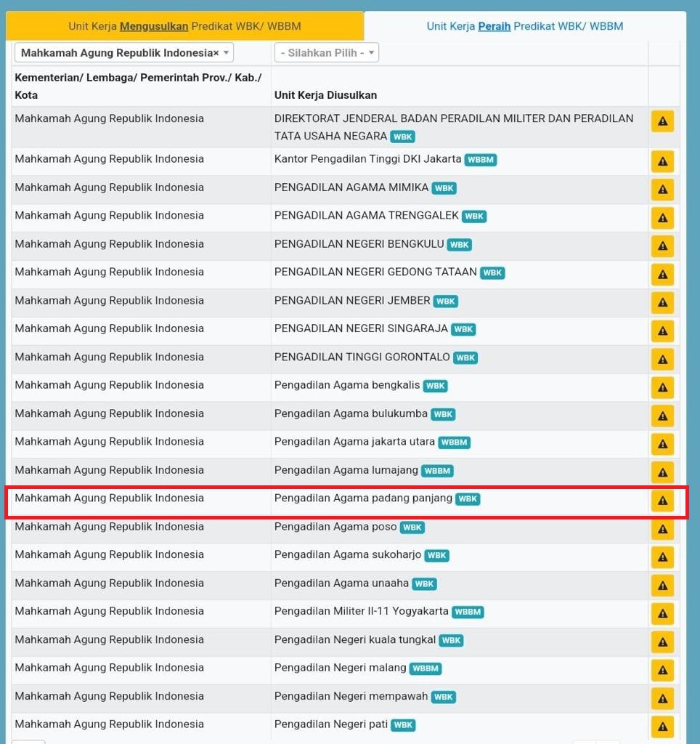Select text 'PENGADILAN NEGERI GEDONG TATAAN'

click(x=375, y=272)
